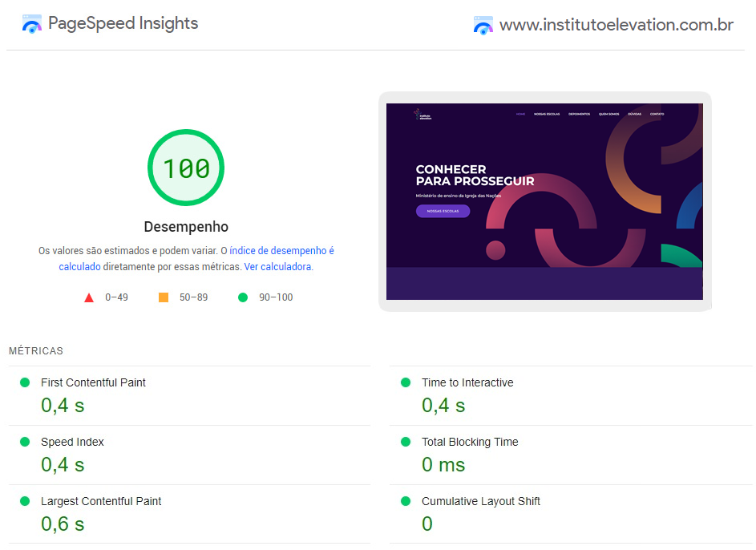756x550 pixels.
Task: Click the CONHECER PARA PROSSEGUIR headline in screenshot
Action: click(x=475, y=176)
